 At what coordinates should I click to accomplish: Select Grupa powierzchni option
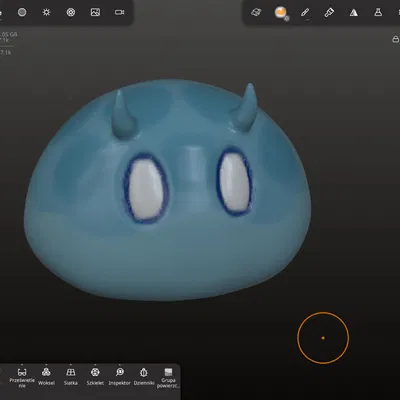(168, 378)
